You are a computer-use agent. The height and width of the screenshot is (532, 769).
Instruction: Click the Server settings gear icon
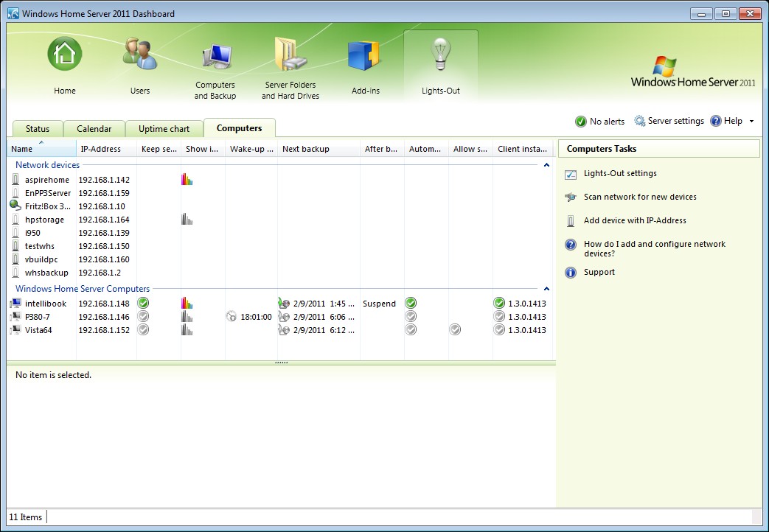639,121
